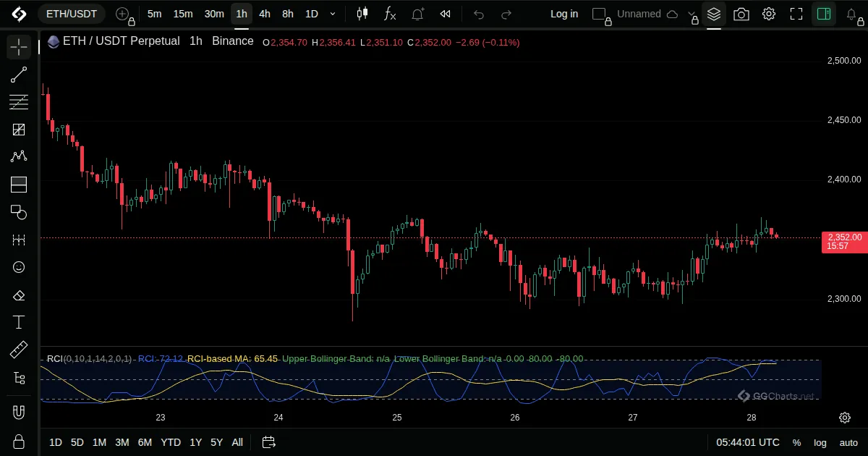
Task: Redo the last chart action
Action: point(506,14)
